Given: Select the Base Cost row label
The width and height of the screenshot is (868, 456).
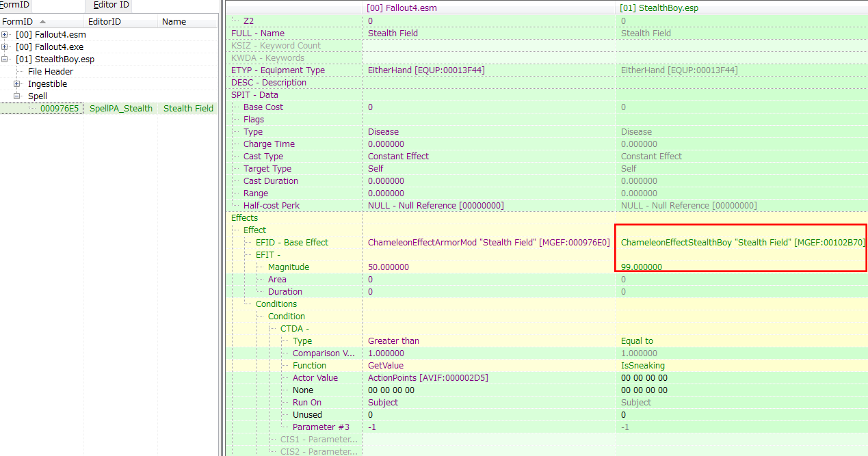Looking at the screenshot, I should [263, 107].
